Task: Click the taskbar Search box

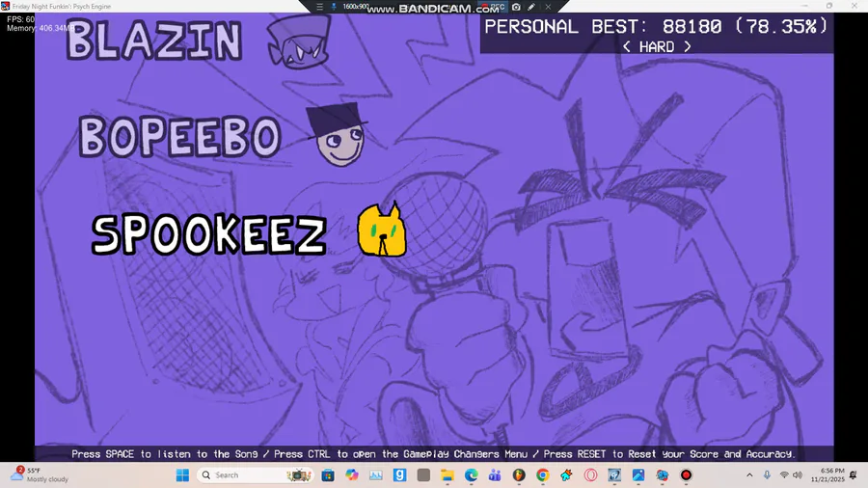Action: coord(256,474)
